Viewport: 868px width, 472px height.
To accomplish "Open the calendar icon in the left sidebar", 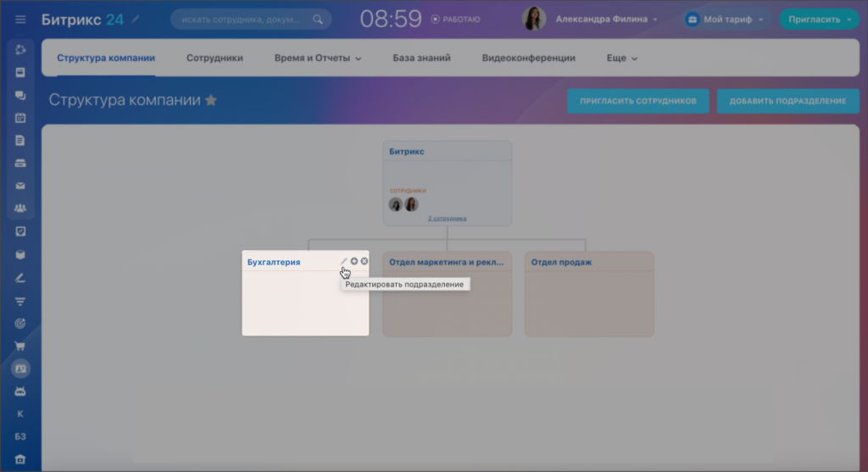I will [20, 118].
